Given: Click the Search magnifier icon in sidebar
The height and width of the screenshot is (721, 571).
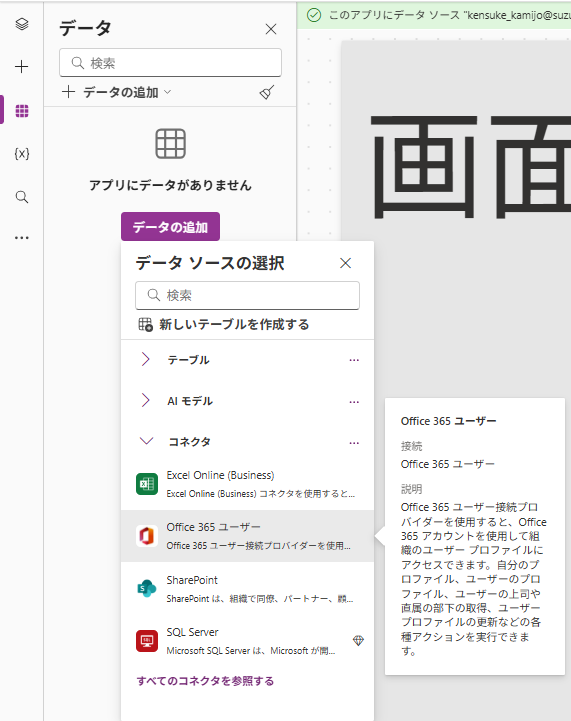Looking at the screenshot, I should pyautogui.click(x=22, y=197).
